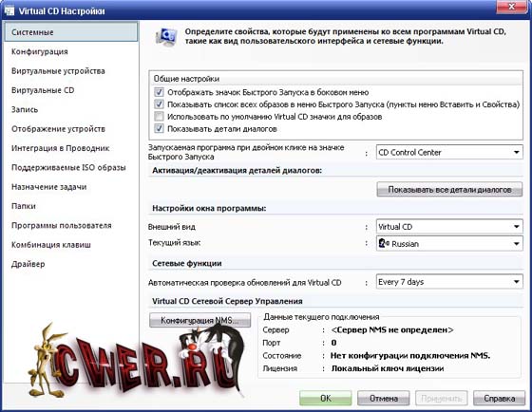Open the Russian language dropdown
Image resolution: width=532 pixels, height=412 pixels.
coord(449,243)
